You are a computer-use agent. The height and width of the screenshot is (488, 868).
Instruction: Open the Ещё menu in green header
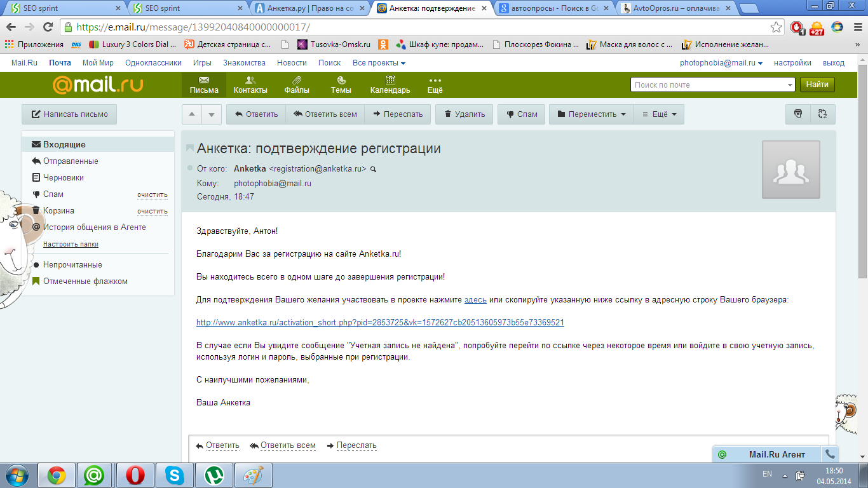(x=435, y=85)
